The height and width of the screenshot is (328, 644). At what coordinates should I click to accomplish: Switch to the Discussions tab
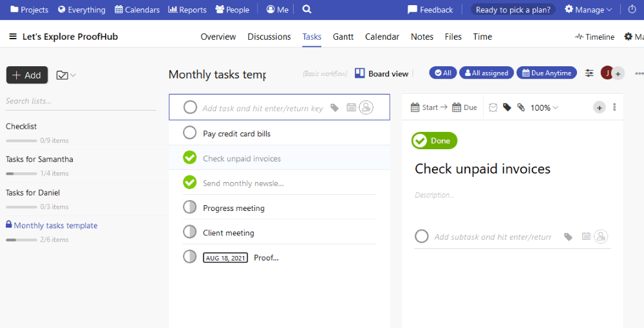(269, 37)
